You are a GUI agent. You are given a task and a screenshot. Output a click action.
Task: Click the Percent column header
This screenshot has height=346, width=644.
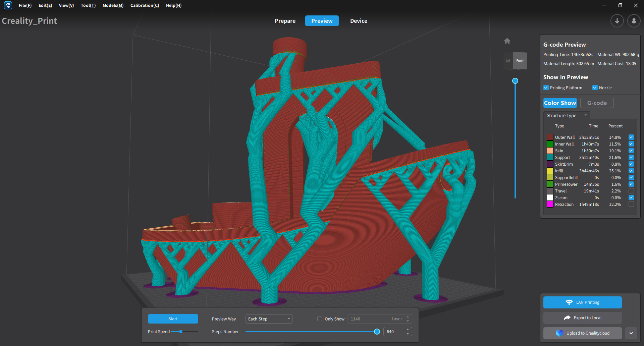point(615,126)
